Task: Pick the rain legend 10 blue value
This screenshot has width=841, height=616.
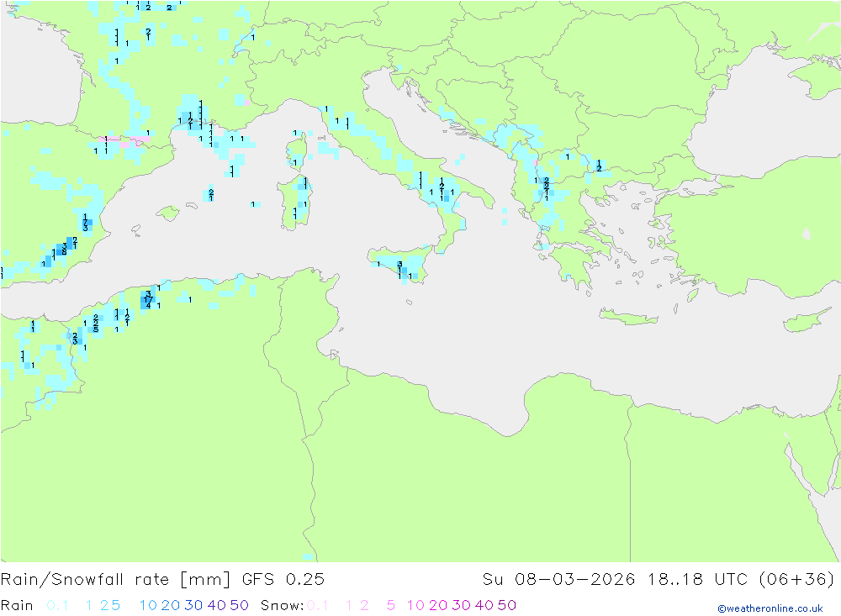Action: click(x=148, y=605)
